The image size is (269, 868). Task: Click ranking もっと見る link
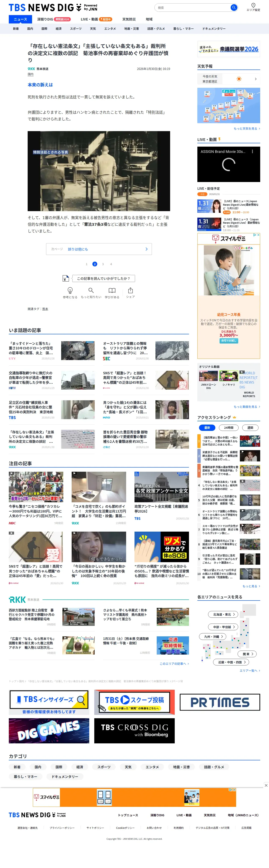pos(251,586)
